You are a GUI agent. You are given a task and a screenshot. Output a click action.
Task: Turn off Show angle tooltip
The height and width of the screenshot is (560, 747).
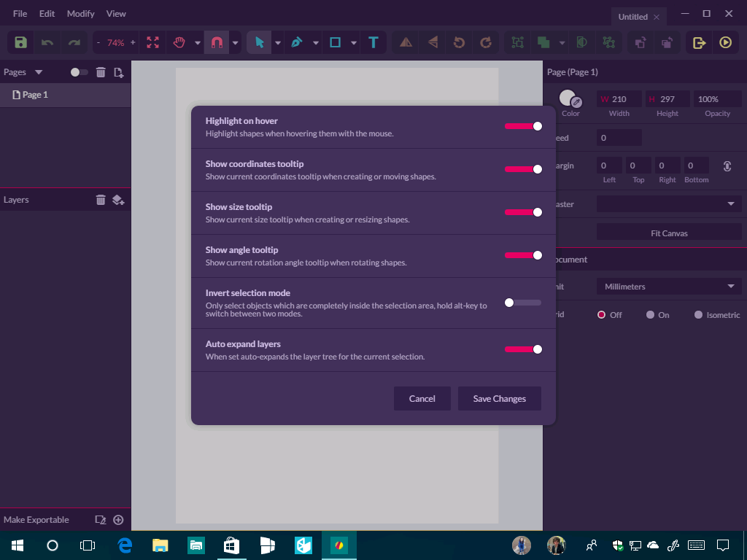(x=523, y=255)
